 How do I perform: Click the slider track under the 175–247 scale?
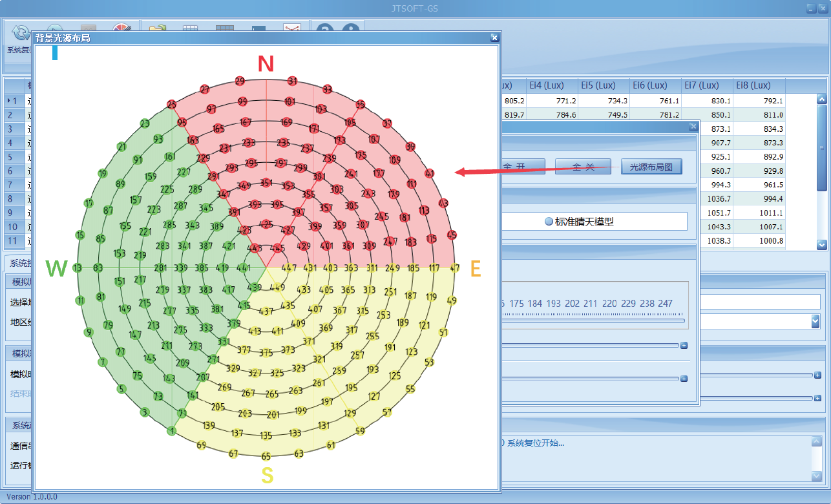[591, 320]
